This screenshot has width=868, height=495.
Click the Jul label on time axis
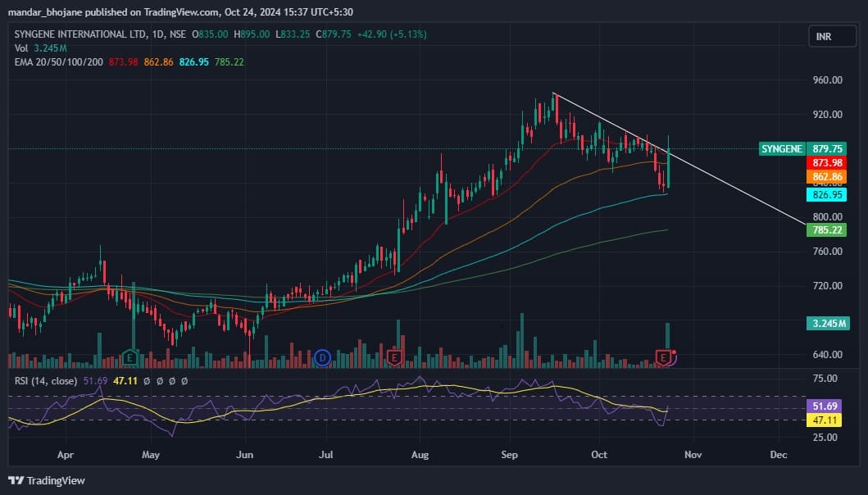[326, 455]
